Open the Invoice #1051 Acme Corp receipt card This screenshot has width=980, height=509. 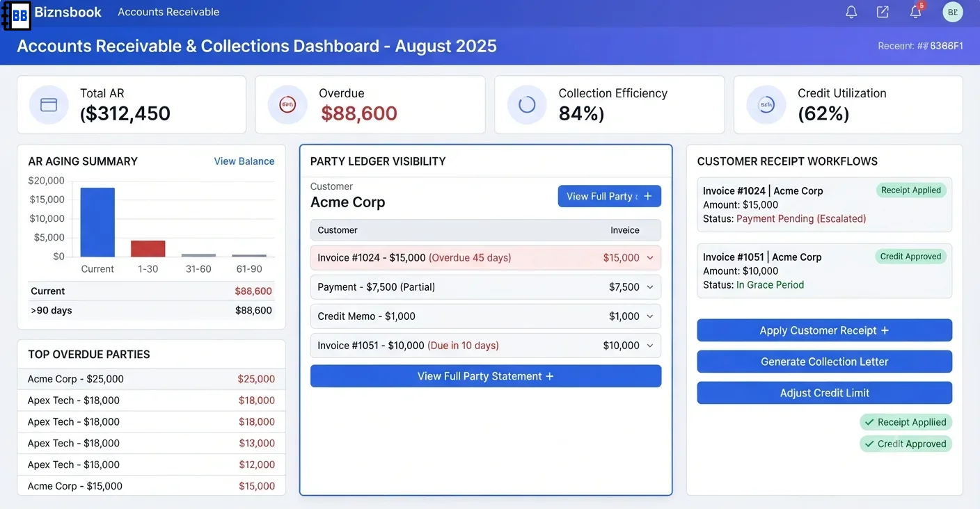click(x=825, y=270)
